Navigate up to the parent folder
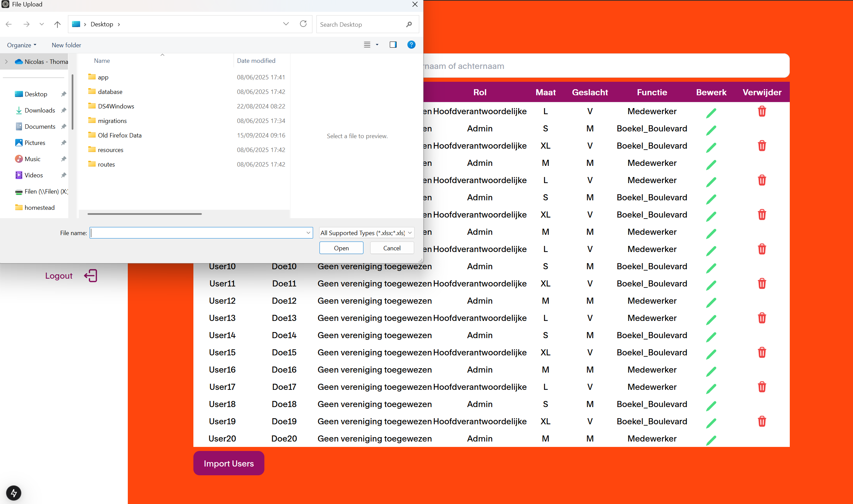The image size is (853, 504). coord(57,24)
